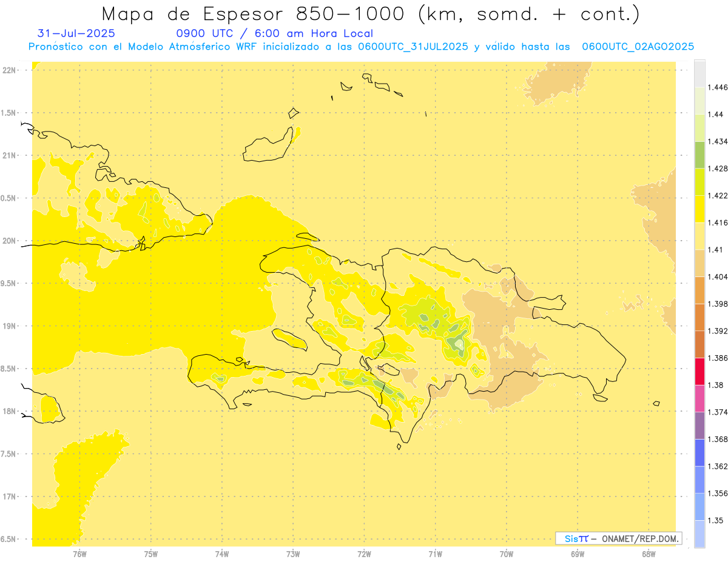
Task: Pick the lime swatch between 1.422 and 1.428
Action: coord(699,182)
